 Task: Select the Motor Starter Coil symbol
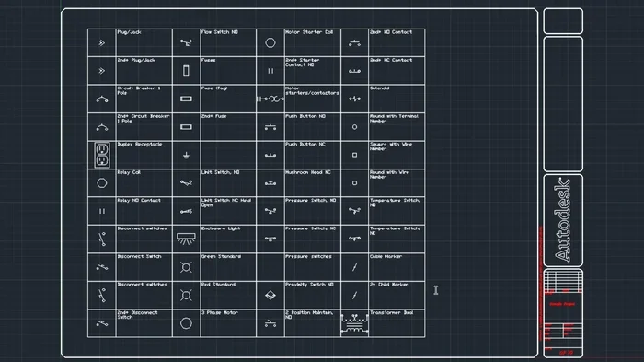tap(270, 42)
